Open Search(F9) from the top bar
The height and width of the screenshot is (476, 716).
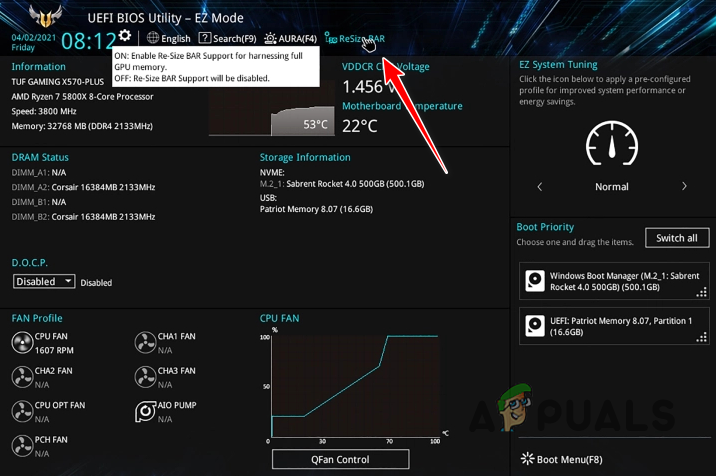pos(227,38)
